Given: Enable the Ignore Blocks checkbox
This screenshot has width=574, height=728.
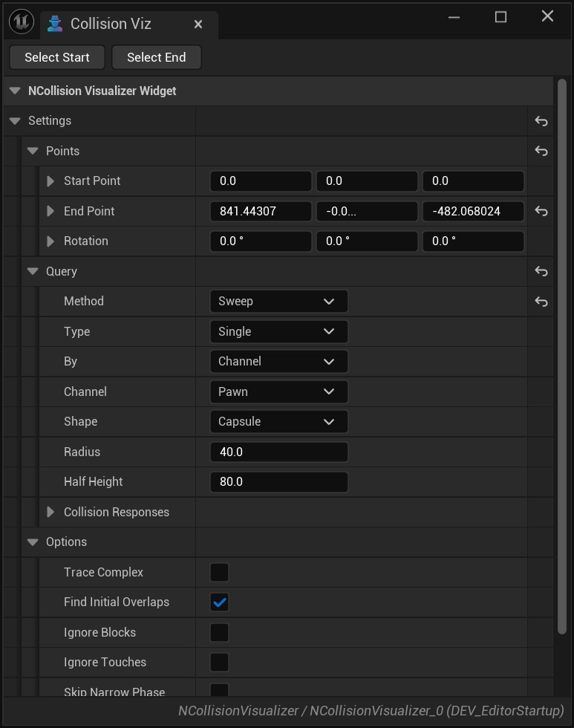Looking at the screenshot, I should coord(220,632).
